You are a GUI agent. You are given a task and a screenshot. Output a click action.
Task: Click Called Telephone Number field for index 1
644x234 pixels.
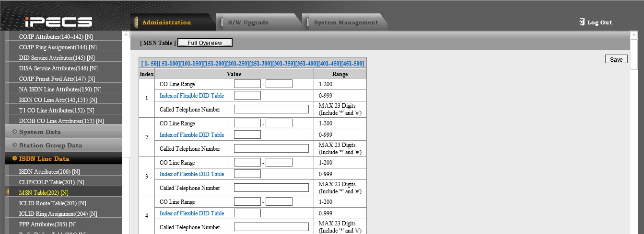[x=271, y=109]
